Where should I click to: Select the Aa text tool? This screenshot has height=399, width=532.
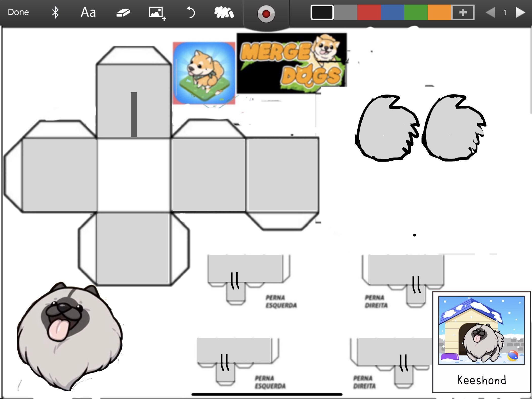[x=88, y=12]
